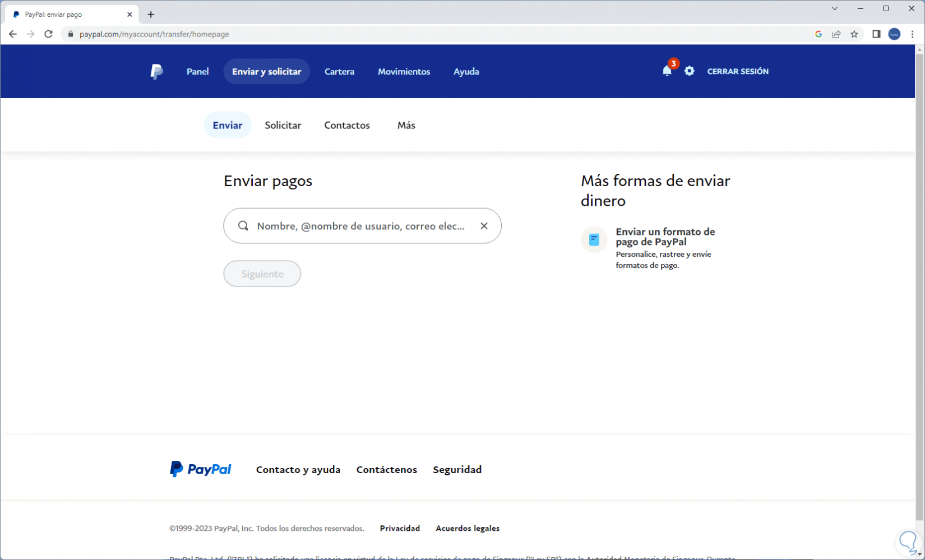This screenshot has height=560, width=925.
Task: Open Seguridad footer link
Action: [x=457, y=469]
